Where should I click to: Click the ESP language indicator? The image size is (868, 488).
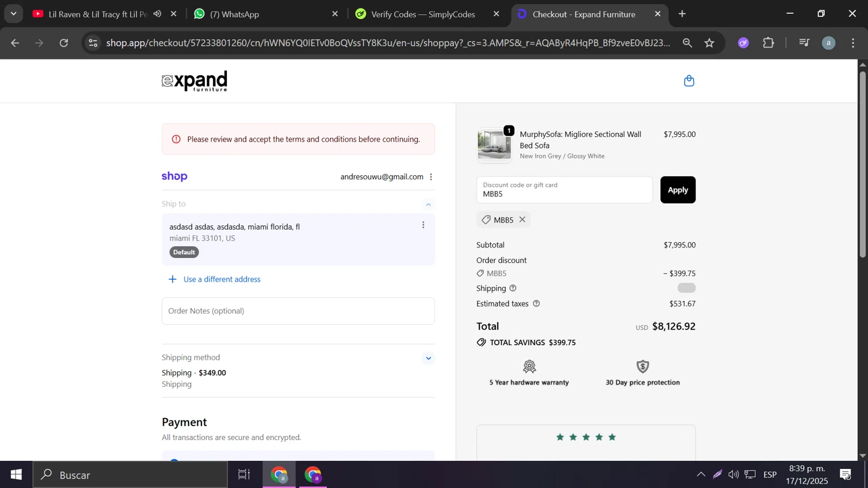[770, 475]
